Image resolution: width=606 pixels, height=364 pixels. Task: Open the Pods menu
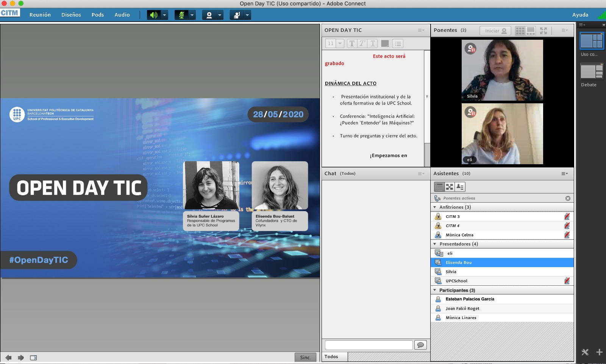coord(97,15)
